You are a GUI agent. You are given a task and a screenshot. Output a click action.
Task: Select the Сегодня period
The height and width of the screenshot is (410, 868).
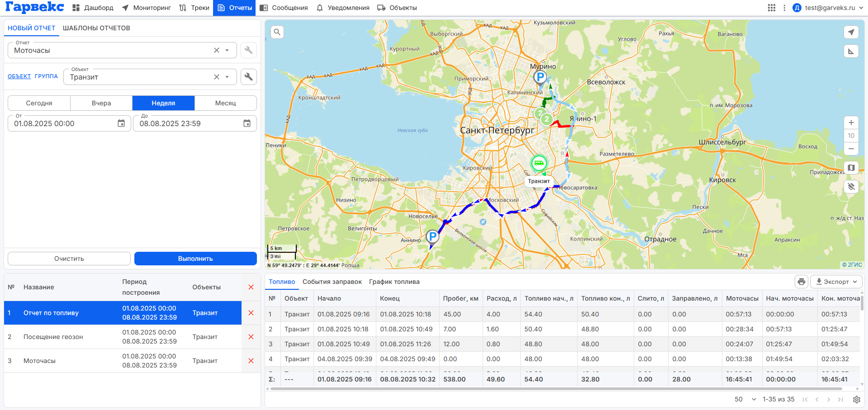39,103
